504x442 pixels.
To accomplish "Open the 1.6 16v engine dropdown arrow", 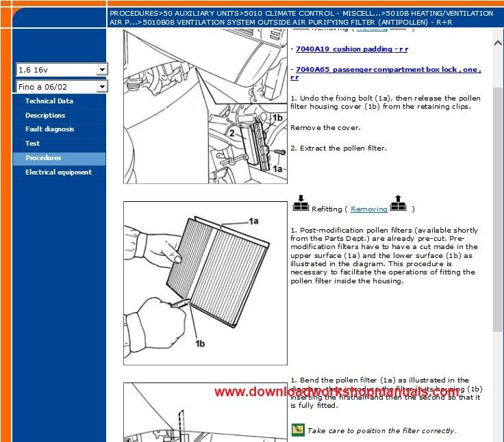I will (102, 69).
